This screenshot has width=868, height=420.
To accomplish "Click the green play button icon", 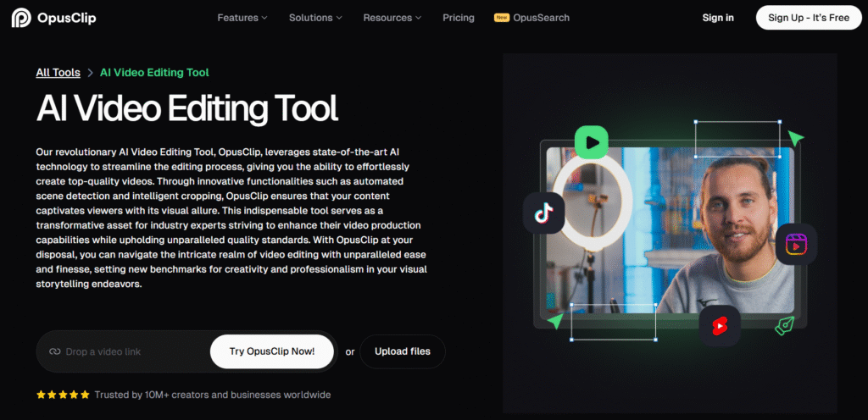I will (x=591, y=142).
